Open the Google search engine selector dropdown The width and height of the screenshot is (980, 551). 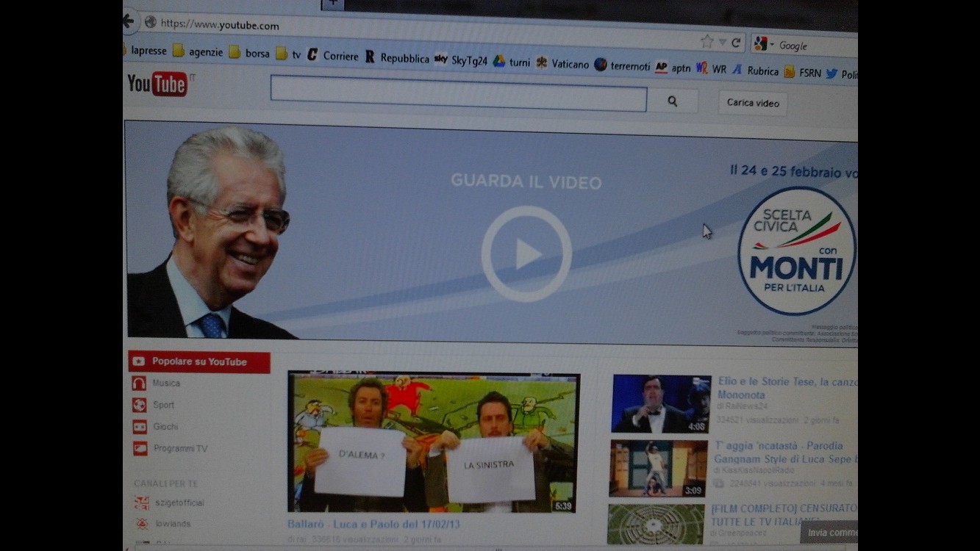764,44
